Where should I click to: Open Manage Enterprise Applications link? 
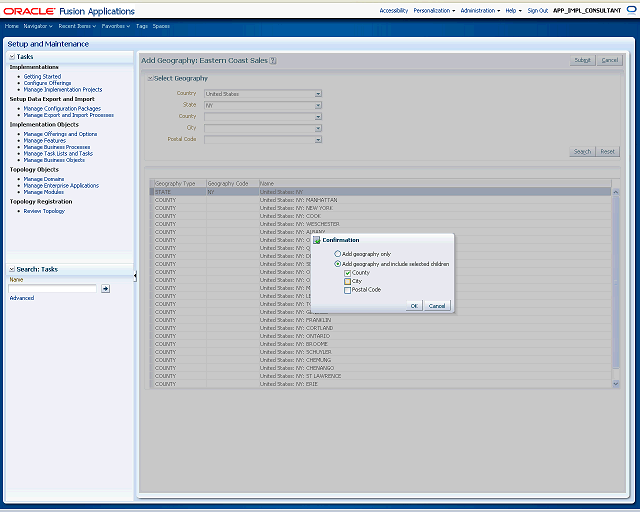pos(61,185)
